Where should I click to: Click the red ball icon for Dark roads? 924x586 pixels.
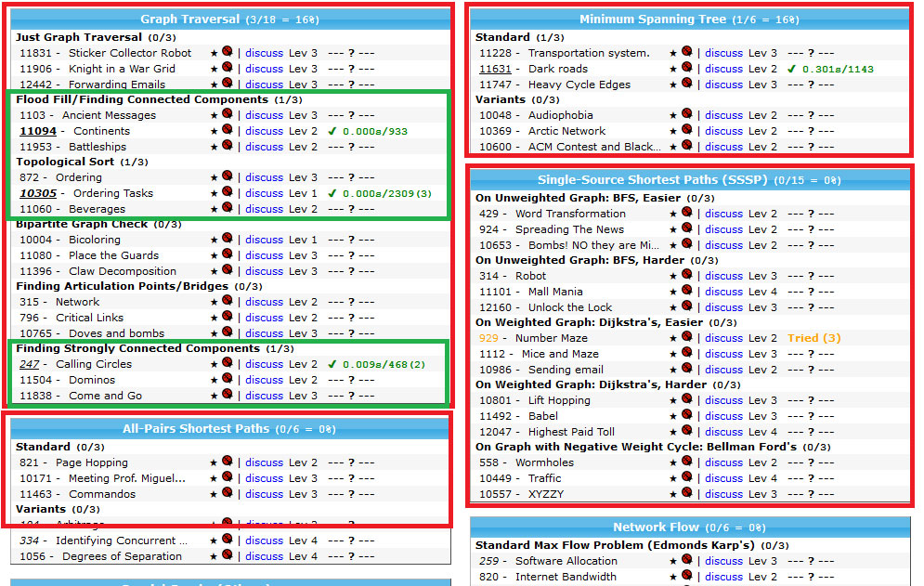[x=687, y=67]
